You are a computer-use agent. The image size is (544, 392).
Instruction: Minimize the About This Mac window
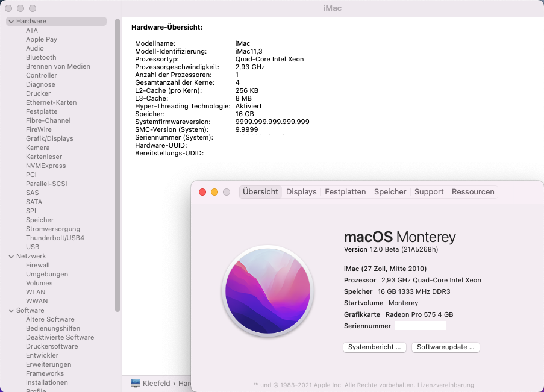pyautogui.click(x=214, y=192)
